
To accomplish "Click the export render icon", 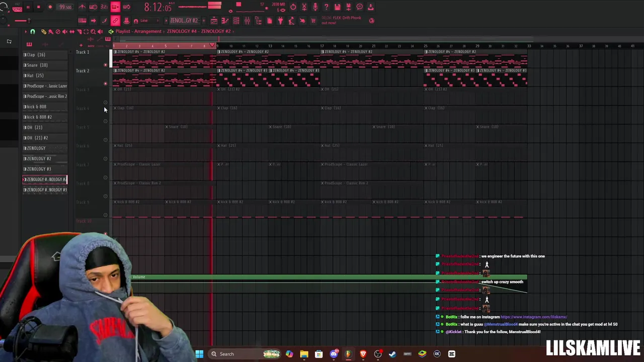I will coord(370,7).
